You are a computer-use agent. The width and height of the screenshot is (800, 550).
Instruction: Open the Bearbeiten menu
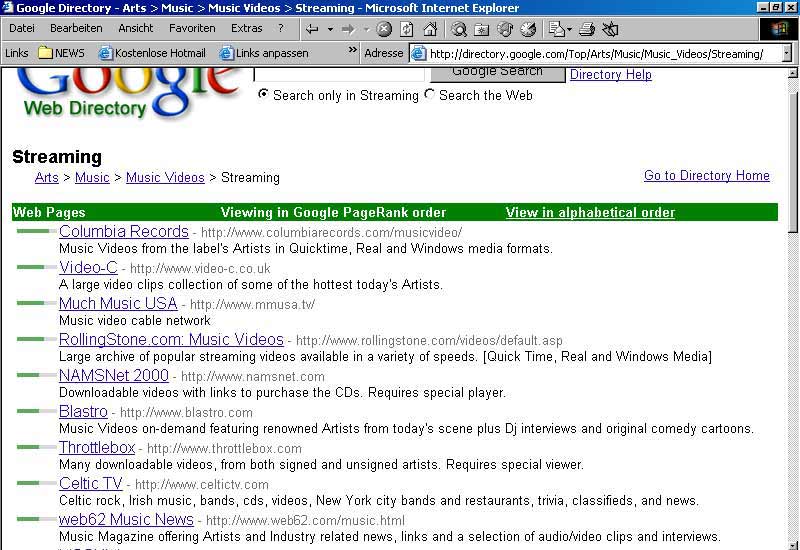coord(76,29)
